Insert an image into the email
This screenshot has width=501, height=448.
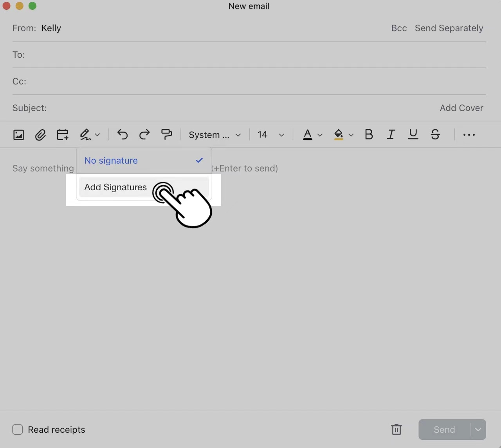point(18,134)
